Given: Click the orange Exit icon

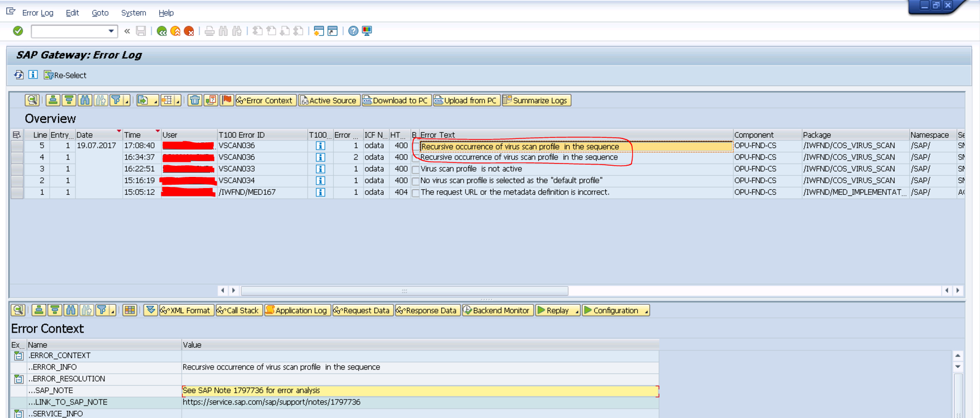Looking at the screenshot, I should point(175,31).
